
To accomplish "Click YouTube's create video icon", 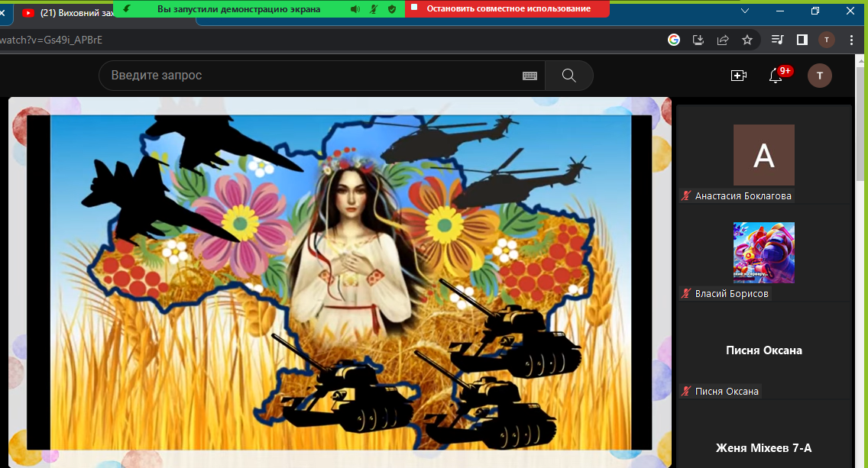I will point(738,76).
